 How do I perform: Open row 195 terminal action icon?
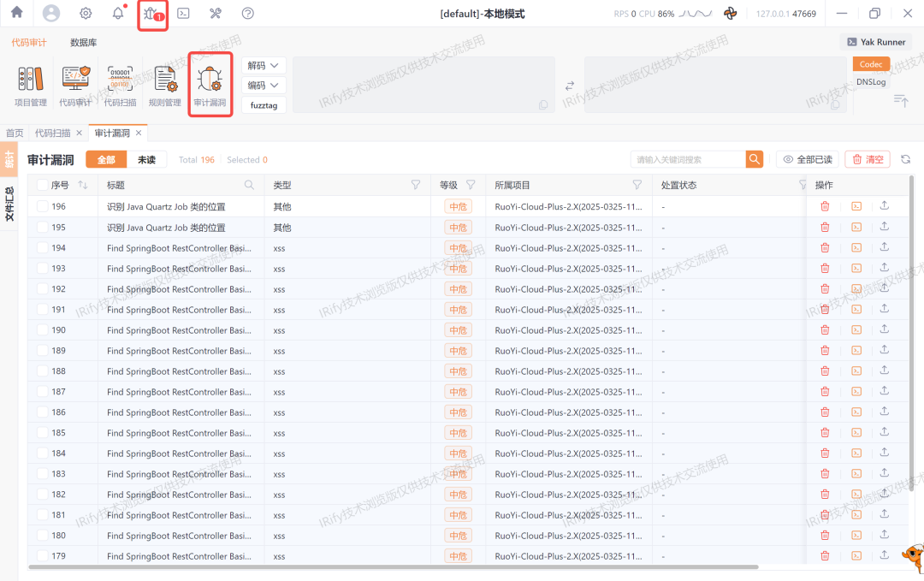pos(856,227)
